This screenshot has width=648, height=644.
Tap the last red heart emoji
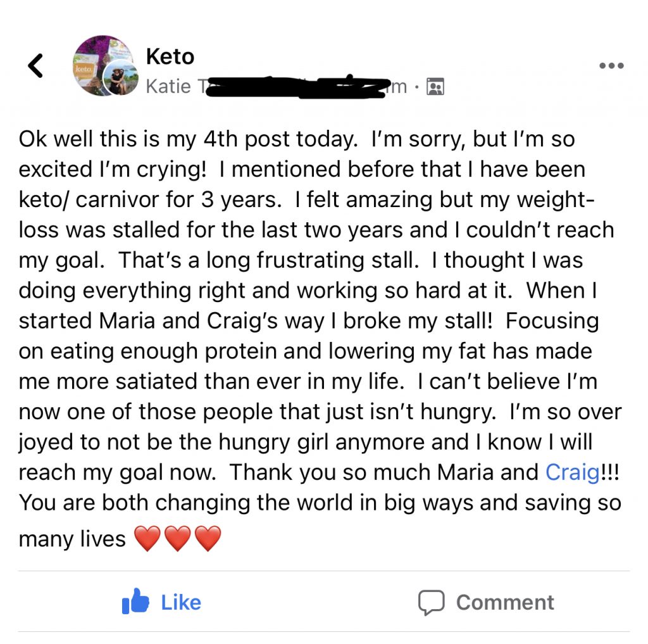(x=208, y=538)
